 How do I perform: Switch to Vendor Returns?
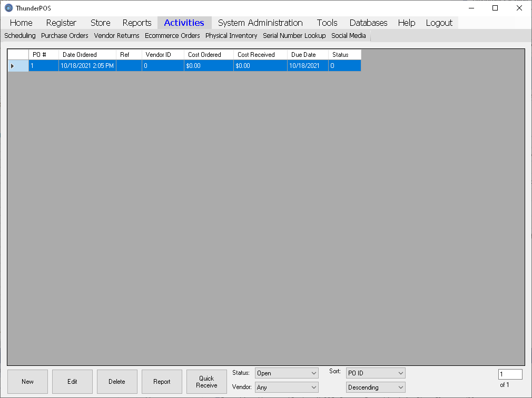pyautogui.click(x=116, y=36)
